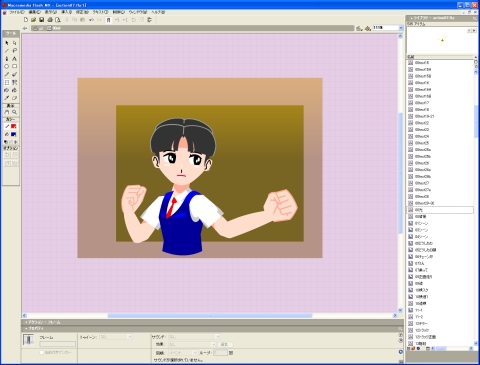480x365 pixels.
Task: Open the Tween type dropdown
Action: click(130, 337)
